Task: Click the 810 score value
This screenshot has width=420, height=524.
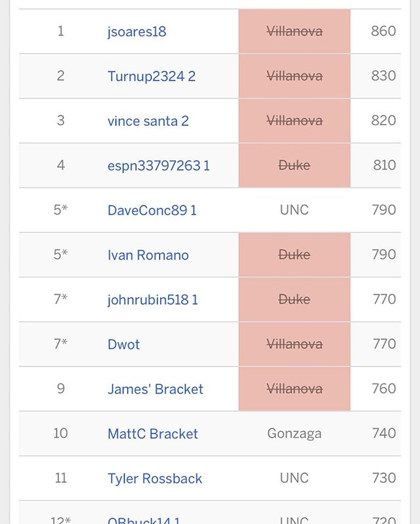Action: pyautogui.click(x=384, y=165)
